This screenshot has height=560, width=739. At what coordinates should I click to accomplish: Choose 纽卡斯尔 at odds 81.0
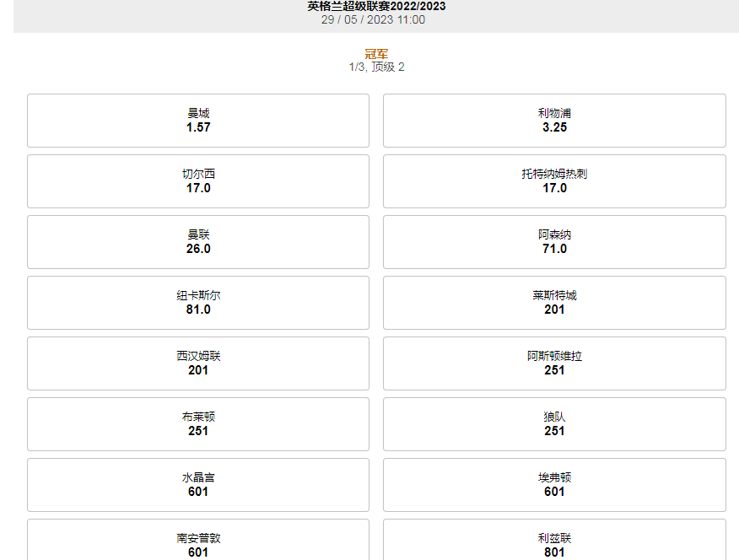pos(198,303)
